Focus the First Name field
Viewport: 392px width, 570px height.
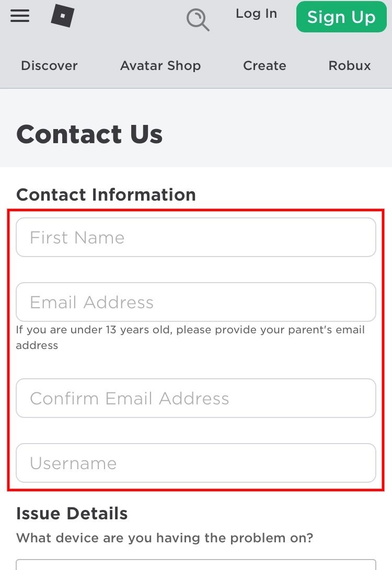(196, 238)
